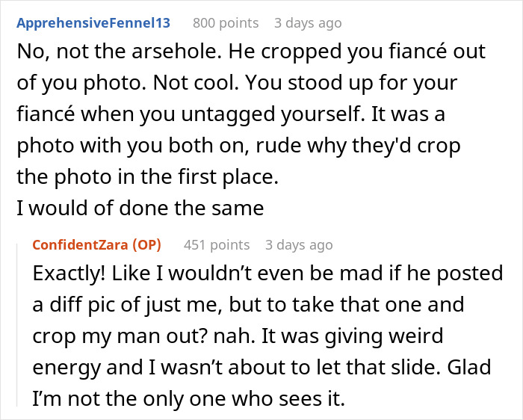This screenshot has width=523, height=420.
Task: Click the 451 points score
Action: 217,244
